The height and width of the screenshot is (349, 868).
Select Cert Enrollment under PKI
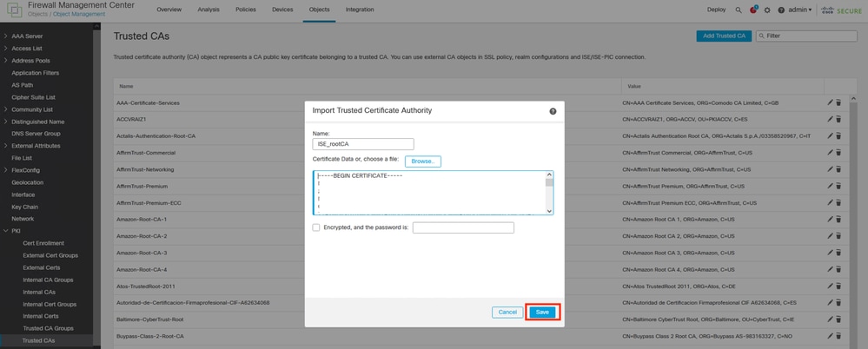click(x=43, y=243)
